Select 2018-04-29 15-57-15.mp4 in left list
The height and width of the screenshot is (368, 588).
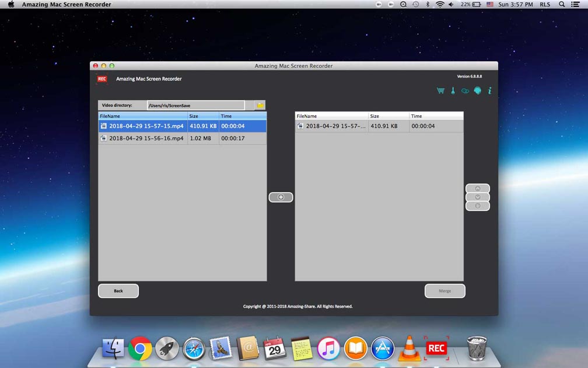click(182, 126)
